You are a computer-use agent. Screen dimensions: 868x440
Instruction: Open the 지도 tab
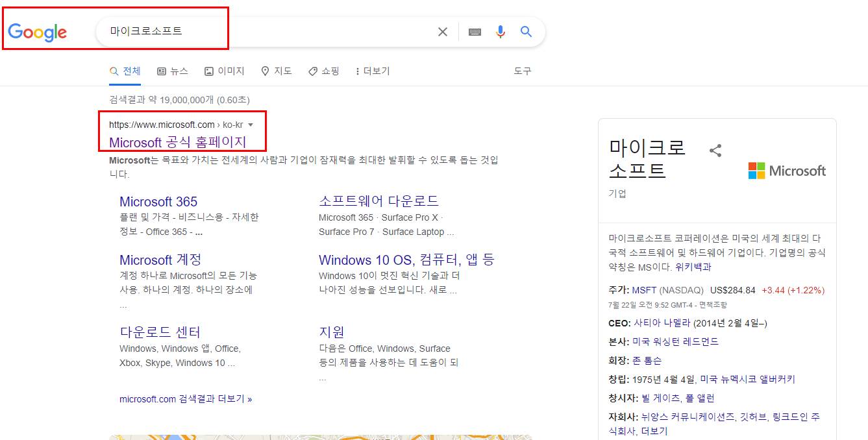point(277,71)
